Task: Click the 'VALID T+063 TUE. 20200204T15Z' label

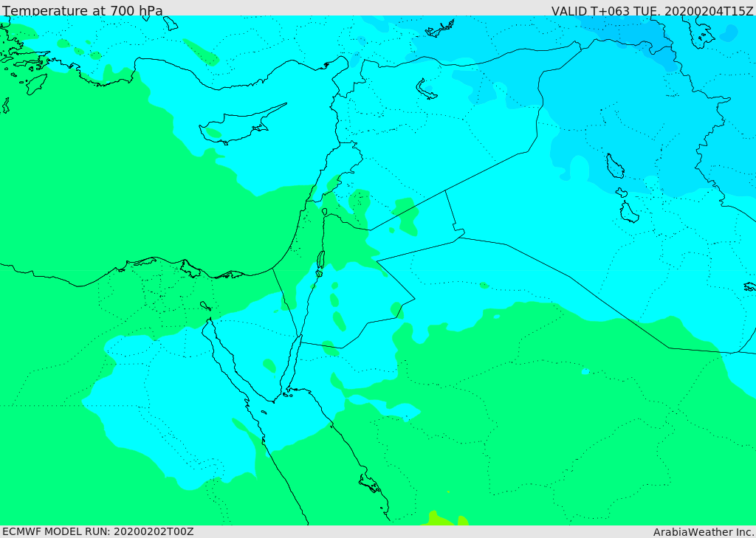Action: coord(653,10)
